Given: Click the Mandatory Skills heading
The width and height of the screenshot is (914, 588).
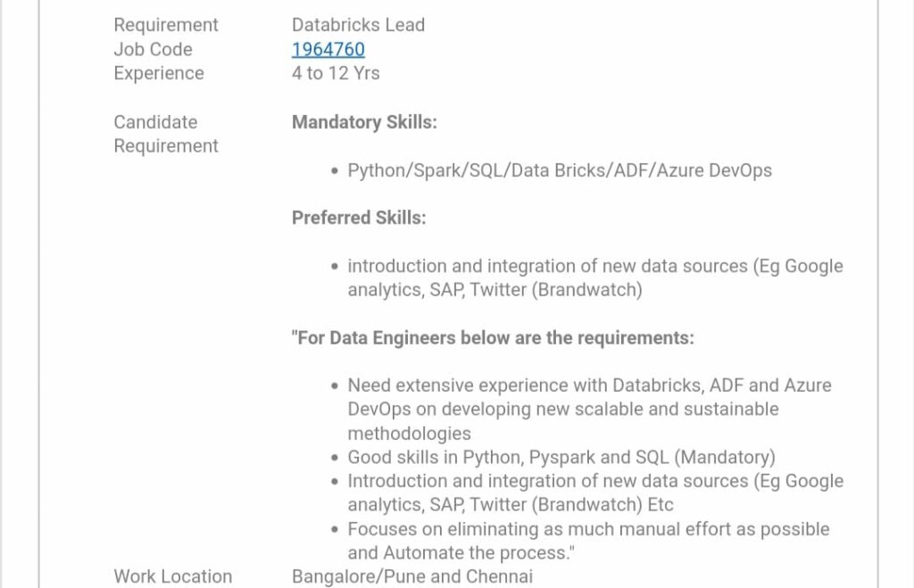Looking at the screenshot, I should 364,122.
